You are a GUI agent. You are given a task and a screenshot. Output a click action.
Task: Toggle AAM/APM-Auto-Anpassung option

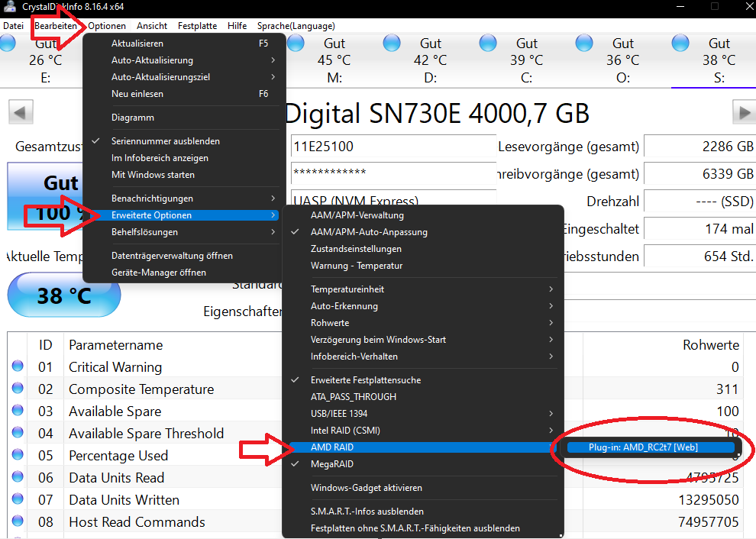click(423, 232)
